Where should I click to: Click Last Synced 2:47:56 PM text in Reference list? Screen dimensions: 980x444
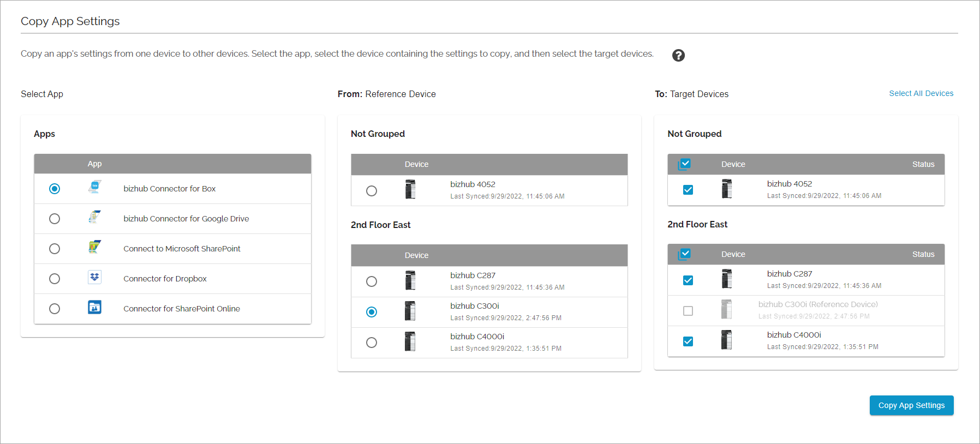[506, 318]
